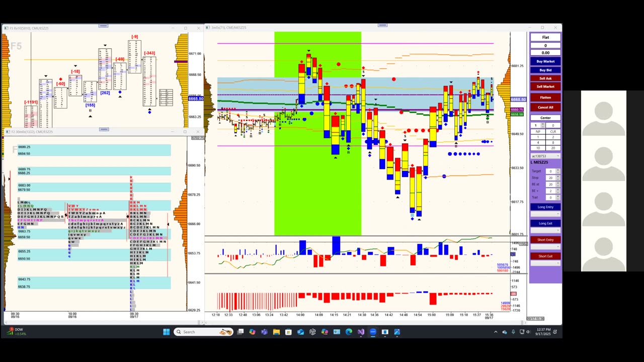
Task: Open Microsoft Edge from the taskbar
Action: click(x=349, y=332)
